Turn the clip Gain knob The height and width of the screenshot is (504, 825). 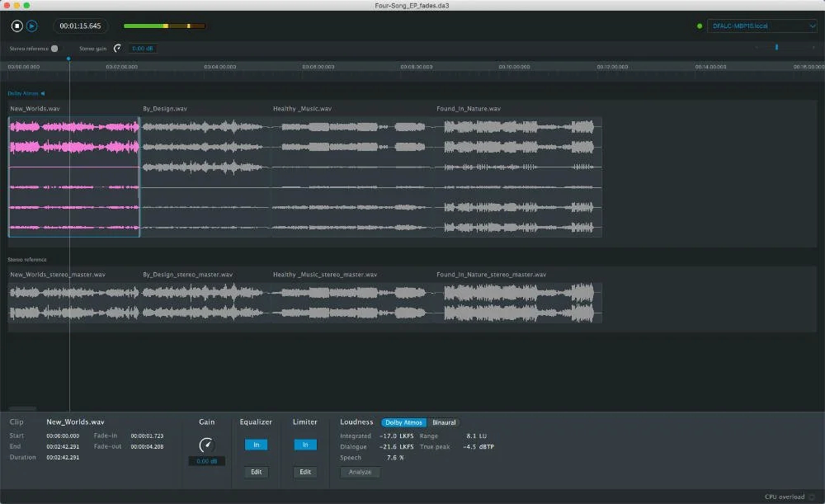206,445
